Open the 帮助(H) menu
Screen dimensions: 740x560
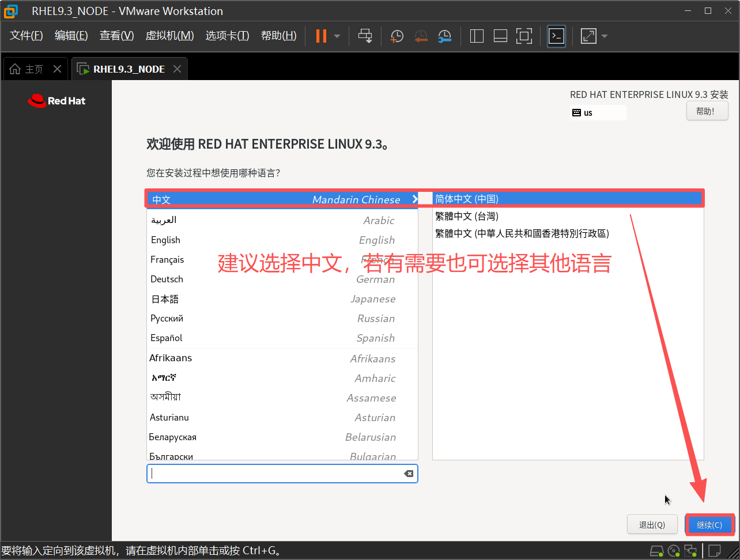click(279, 36)
